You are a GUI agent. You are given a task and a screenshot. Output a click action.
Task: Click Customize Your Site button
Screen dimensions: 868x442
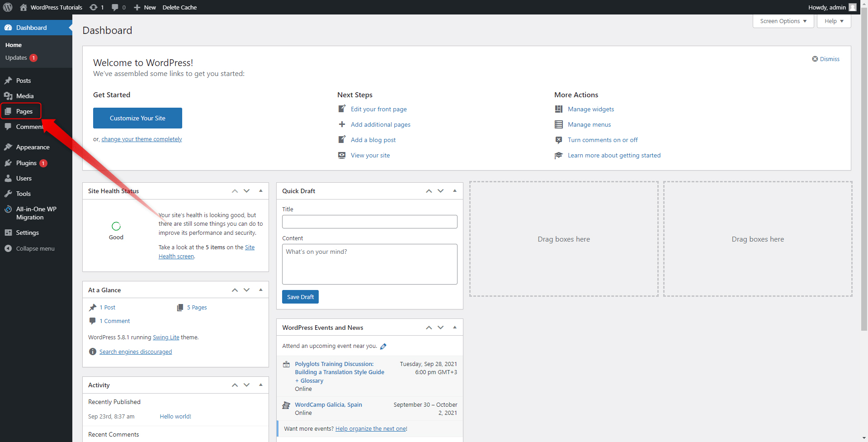click(x=137, y=118)
